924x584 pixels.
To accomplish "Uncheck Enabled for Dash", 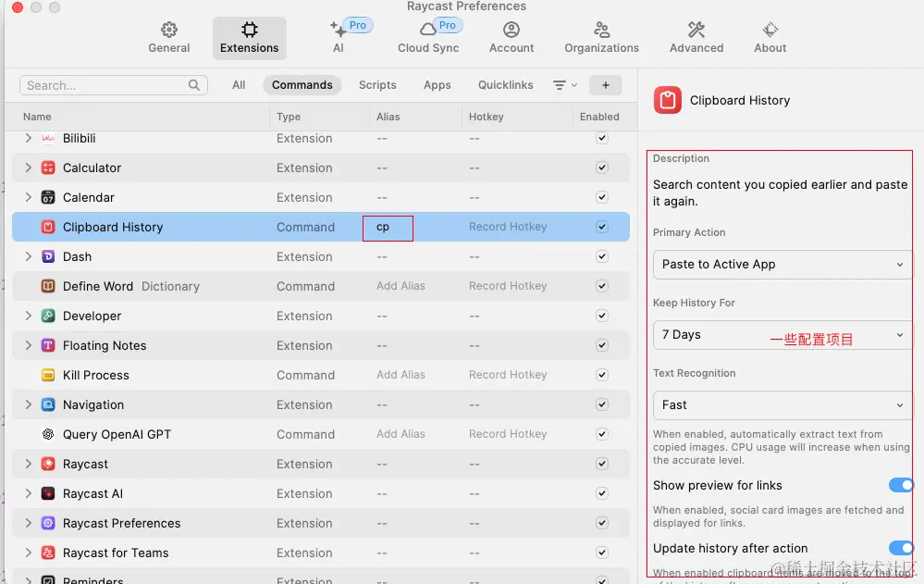I will pos(601,256).
